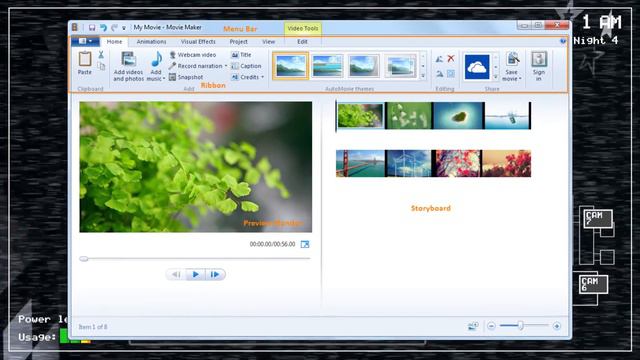Select the white flowers clip in storyboard
The width and height of the screenshot is (640, 360).
click(x=409, y=116)
